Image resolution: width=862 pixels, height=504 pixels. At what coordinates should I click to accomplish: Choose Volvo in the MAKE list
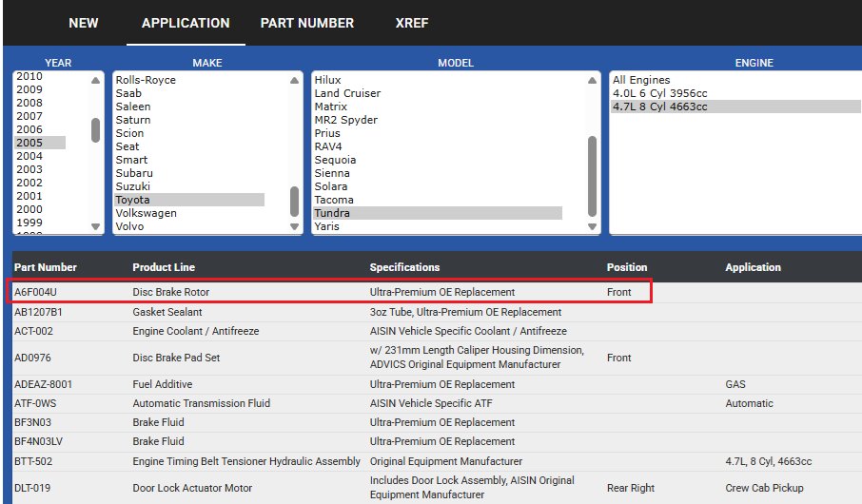(129, 226)
